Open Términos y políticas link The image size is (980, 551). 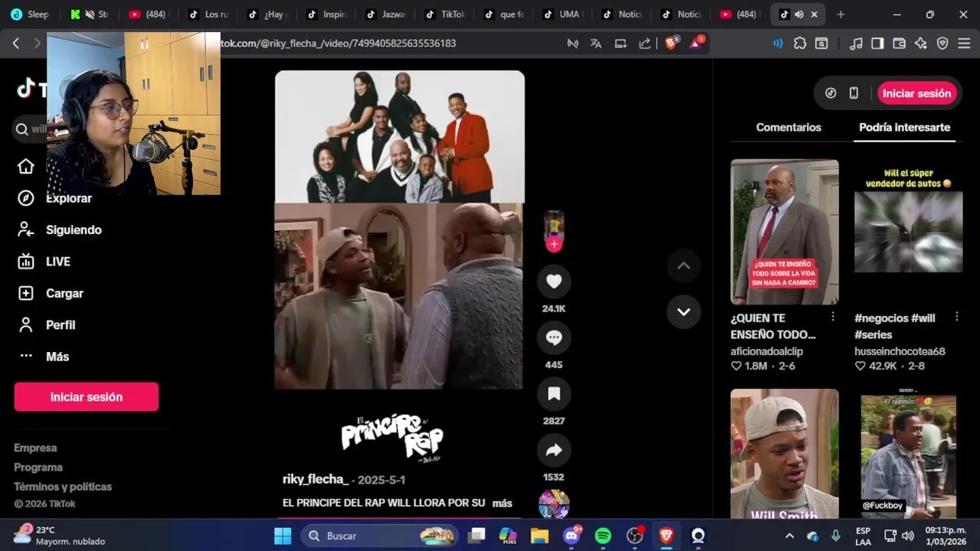[63, 487]
